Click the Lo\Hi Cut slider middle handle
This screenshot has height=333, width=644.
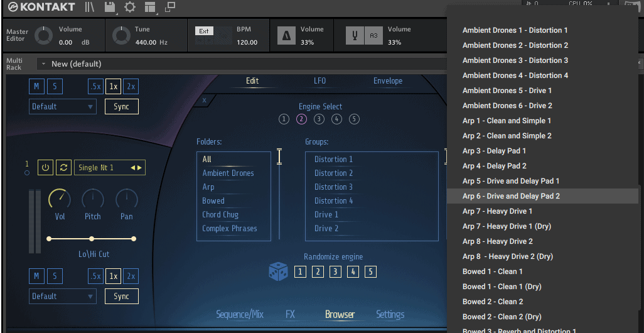coord(92,239)
